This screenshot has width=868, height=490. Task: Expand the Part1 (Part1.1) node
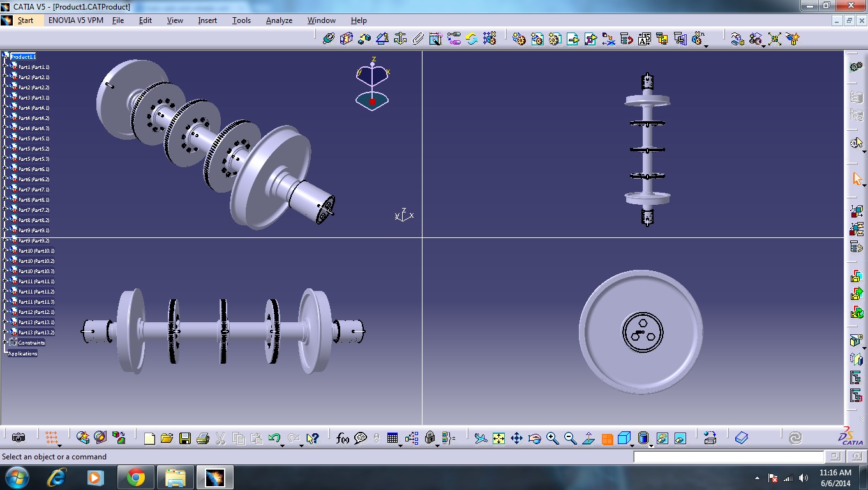click(x=4, y=67)
